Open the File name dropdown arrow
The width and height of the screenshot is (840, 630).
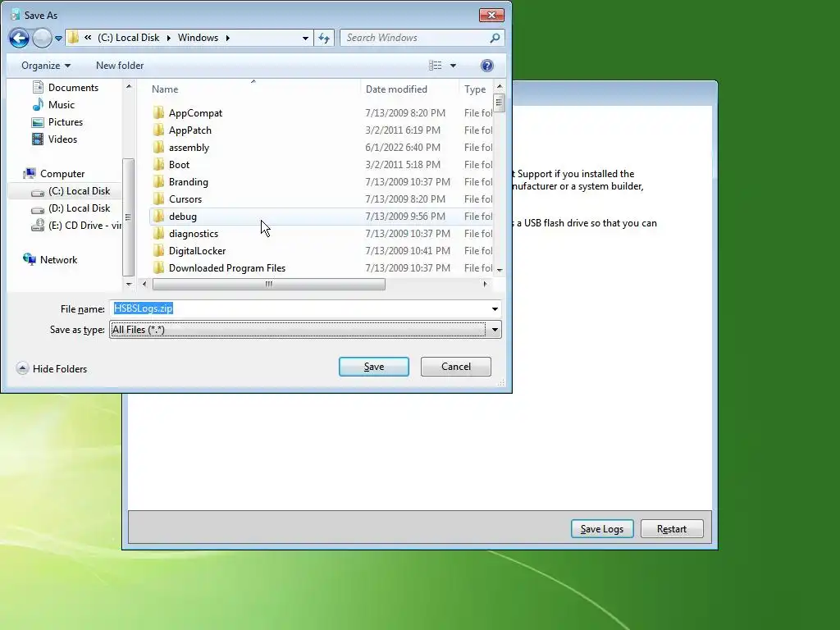pyautogui.click(x=495, y=308)
